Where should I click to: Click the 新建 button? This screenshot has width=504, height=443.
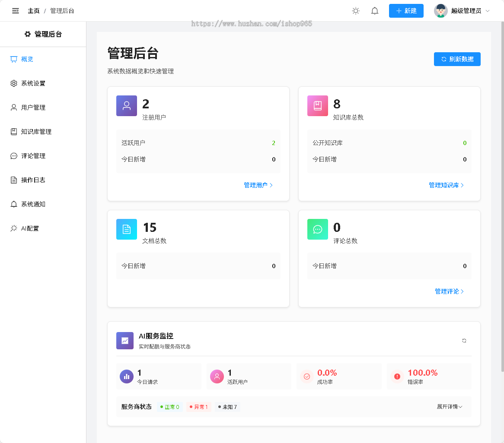406,11
